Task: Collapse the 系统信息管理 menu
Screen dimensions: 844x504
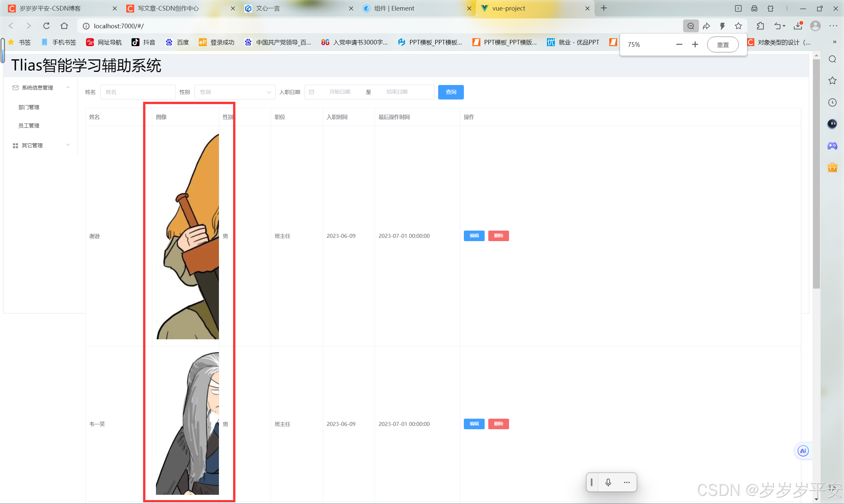Action: [41, 88]
